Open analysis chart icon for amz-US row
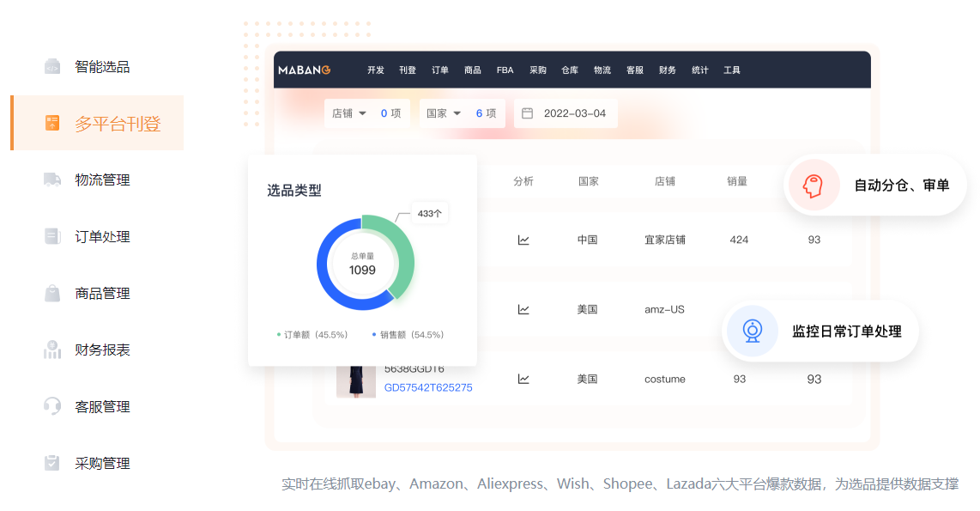The image size is (980, 511). click(x=523, y=309)
